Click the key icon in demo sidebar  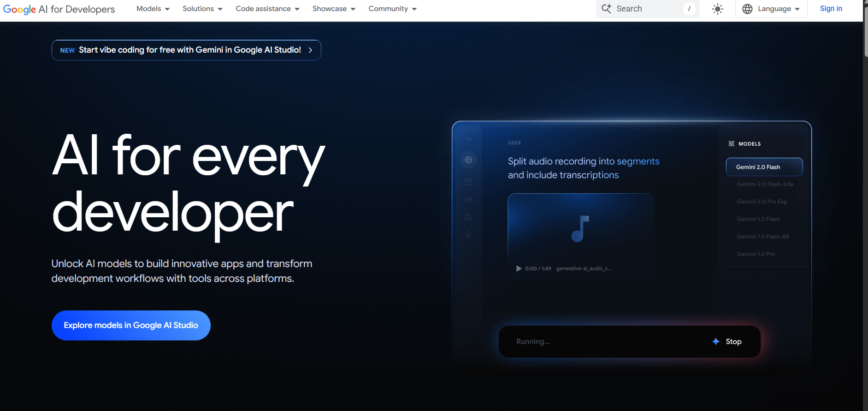(x=468, y=138)
